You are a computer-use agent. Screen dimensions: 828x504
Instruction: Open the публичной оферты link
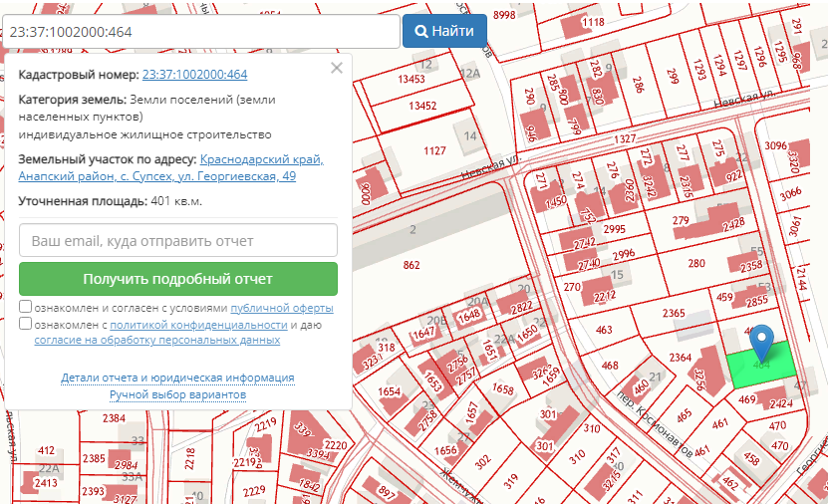[x=282, y=308]
